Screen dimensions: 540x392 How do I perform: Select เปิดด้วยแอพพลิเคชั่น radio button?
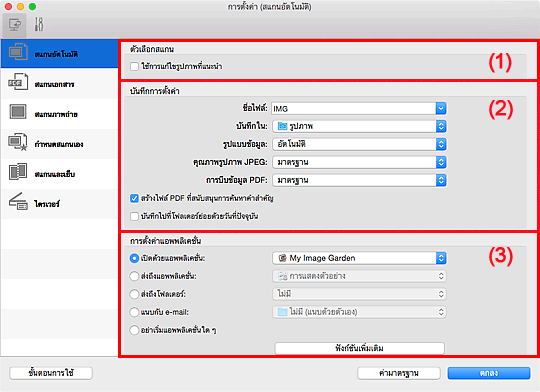click(134, 258)
